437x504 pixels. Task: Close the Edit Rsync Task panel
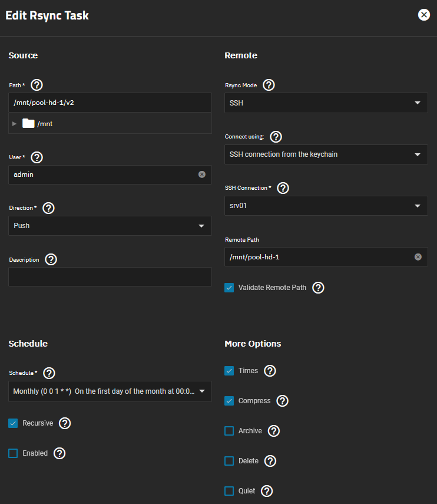point(423,15)
